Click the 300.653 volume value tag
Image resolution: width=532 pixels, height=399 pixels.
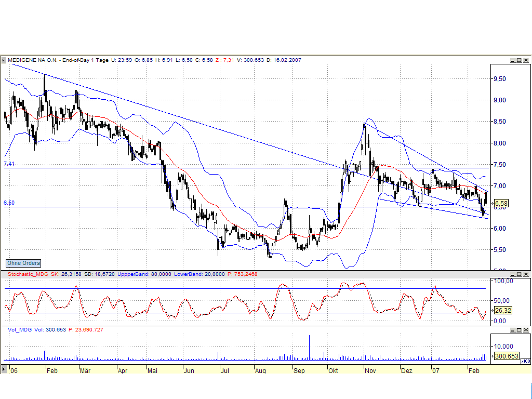(506, 356)
